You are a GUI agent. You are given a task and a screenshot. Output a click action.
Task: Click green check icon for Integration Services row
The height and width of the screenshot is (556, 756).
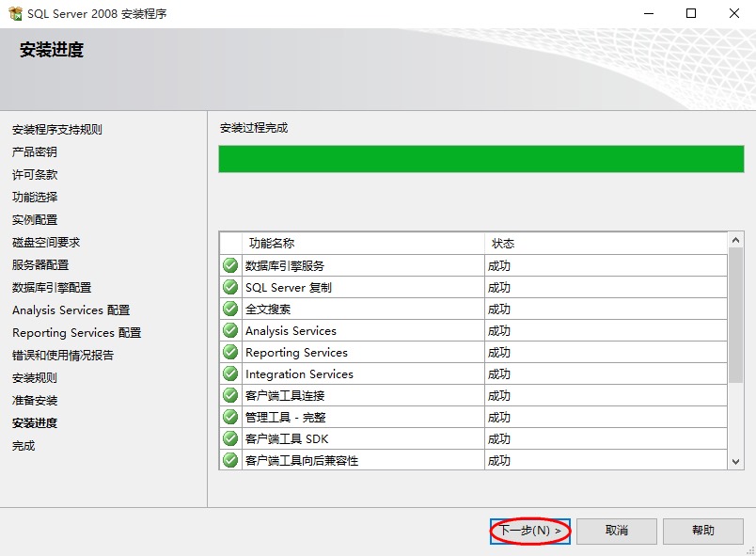230,373
